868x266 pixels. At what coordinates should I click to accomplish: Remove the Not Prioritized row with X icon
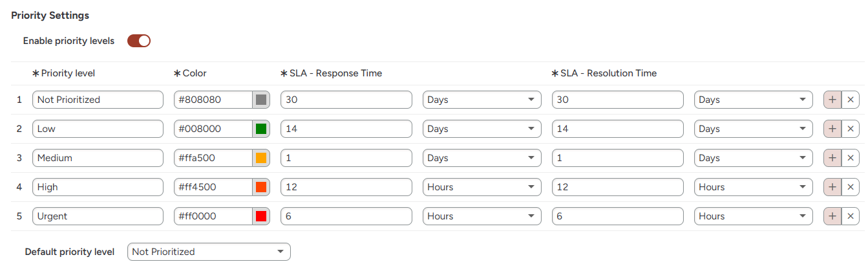click(851, 100)
